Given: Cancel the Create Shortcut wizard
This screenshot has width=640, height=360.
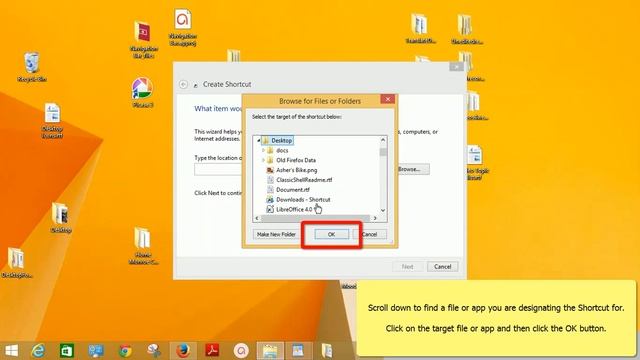Looking at the screenshot, I should tap(442, 267).
